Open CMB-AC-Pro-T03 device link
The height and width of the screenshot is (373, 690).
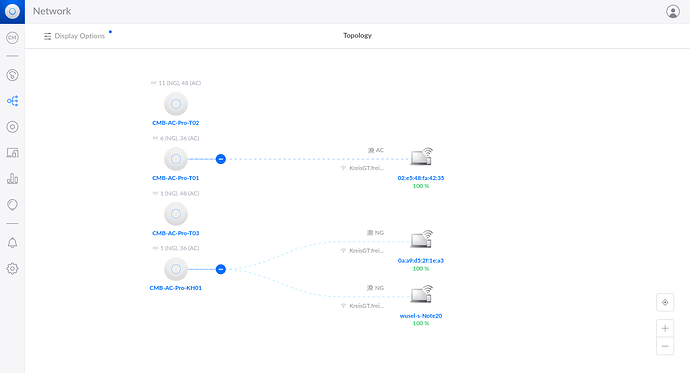(176, 233)
